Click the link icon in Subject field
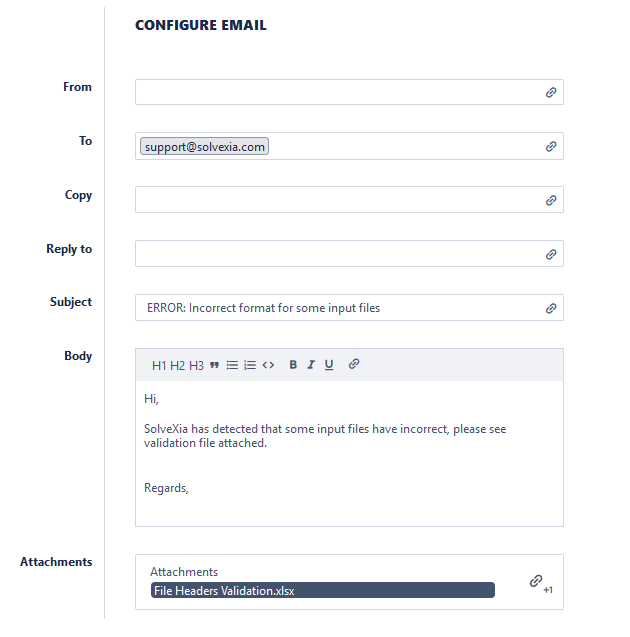 click(x=551, y=308)
